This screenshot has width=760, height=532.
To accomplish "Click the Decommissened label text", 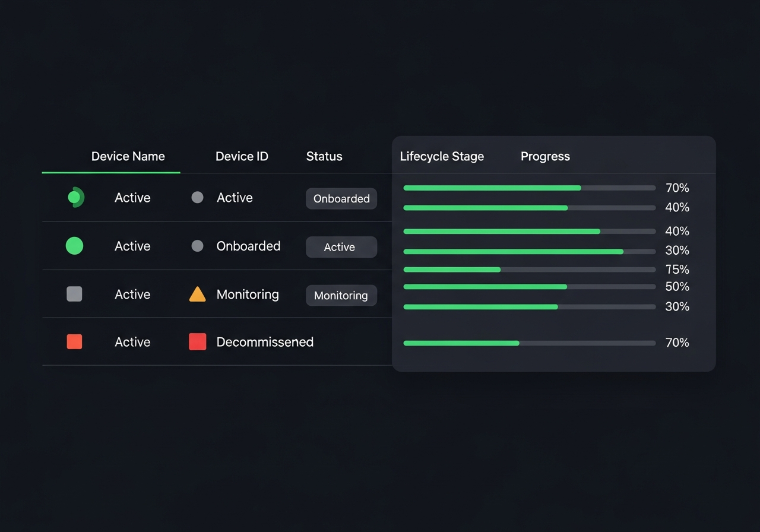I will [x=265, y=342].
